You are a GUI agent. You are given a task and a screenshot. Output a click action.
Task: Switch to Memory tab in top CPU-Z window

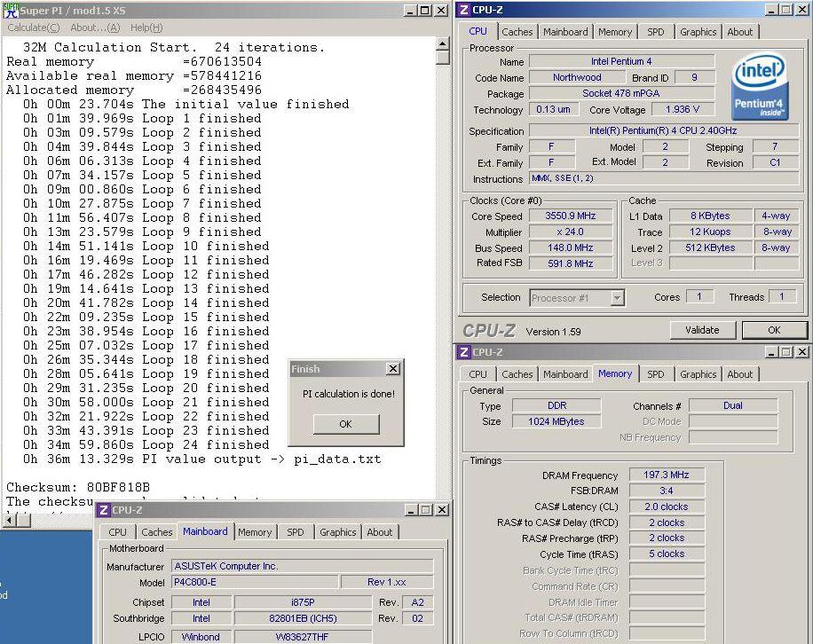(x=615, y=32)
